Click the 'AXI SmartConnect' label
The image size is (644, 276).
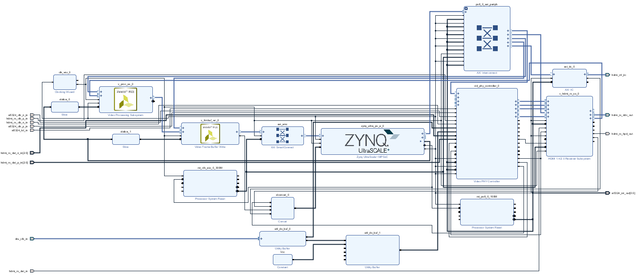[282, 147]
